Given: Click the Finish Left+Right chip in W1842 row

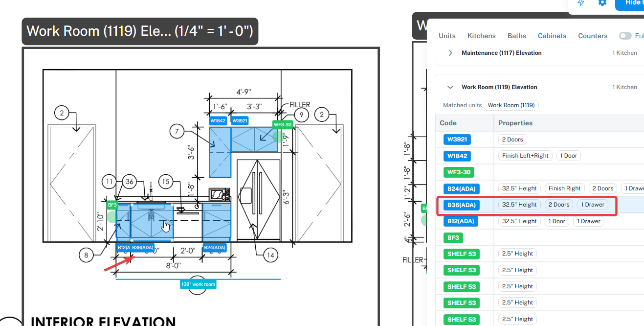Looking at the screenshot, I should [525, 156].
